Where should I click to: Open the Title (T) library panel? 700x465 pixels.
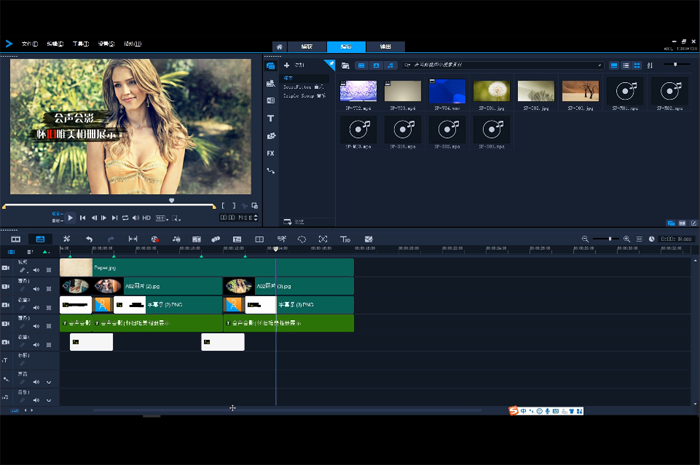click(271, 118)
